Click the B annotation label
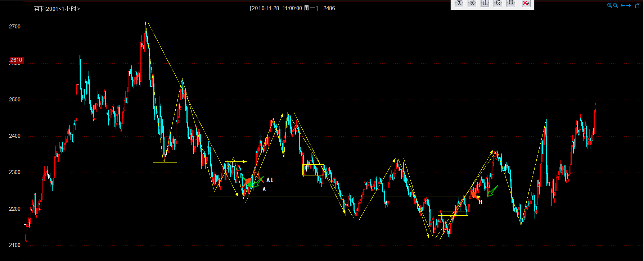This screenshot has height=261, width=644. (480, 202)
